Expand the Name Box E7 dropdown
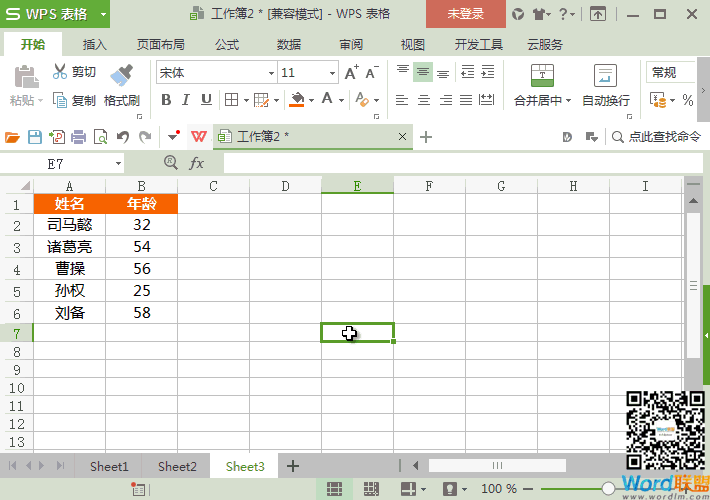Image resolution: width=710 pixels, height=500 pixels. 118,163
